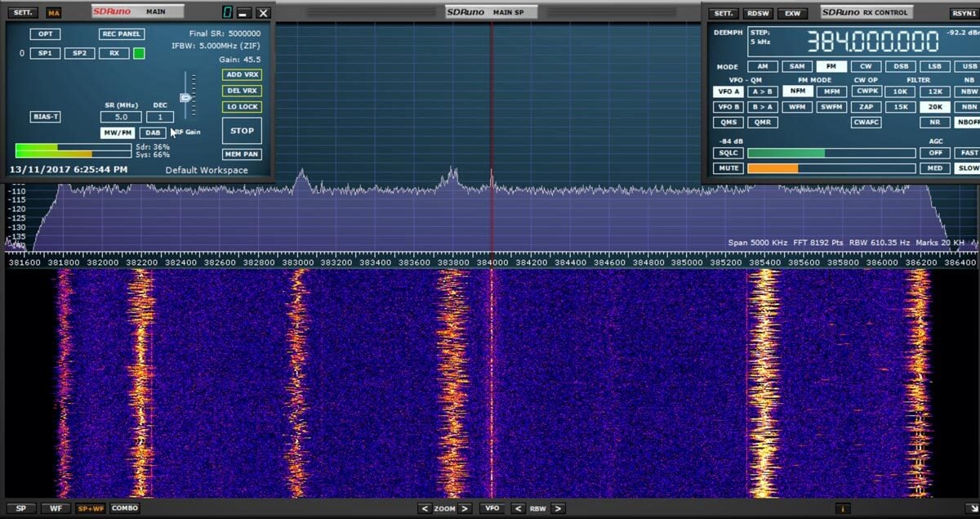980x519 pixels.
Task: Enable the SQLC squelch
Action: (727, 153)
